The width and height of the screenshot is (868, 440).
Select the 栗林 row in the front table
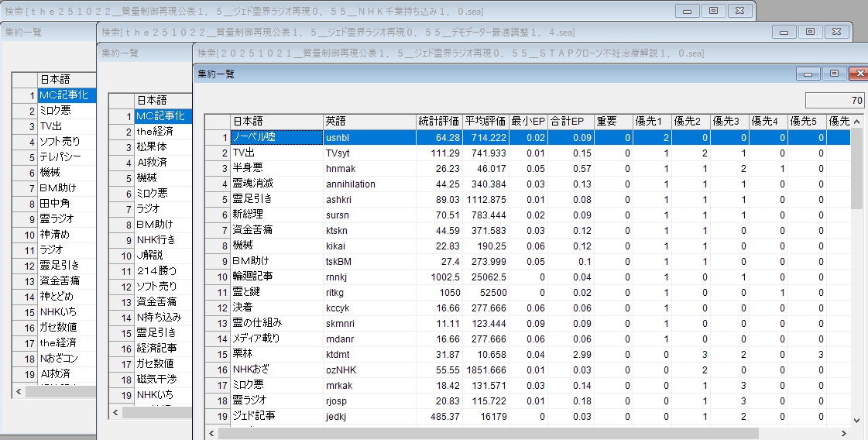coord(276,354)
